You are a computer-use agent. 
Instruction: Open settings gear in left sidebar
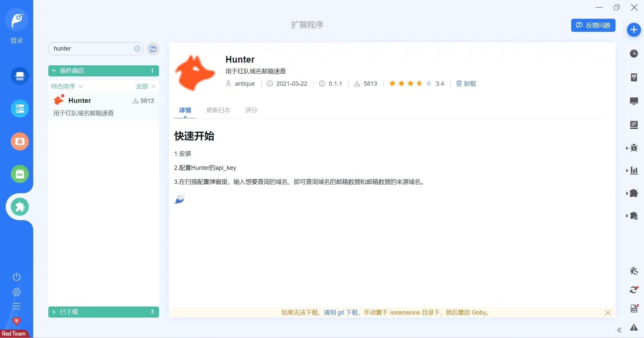[x=16, y=292]
